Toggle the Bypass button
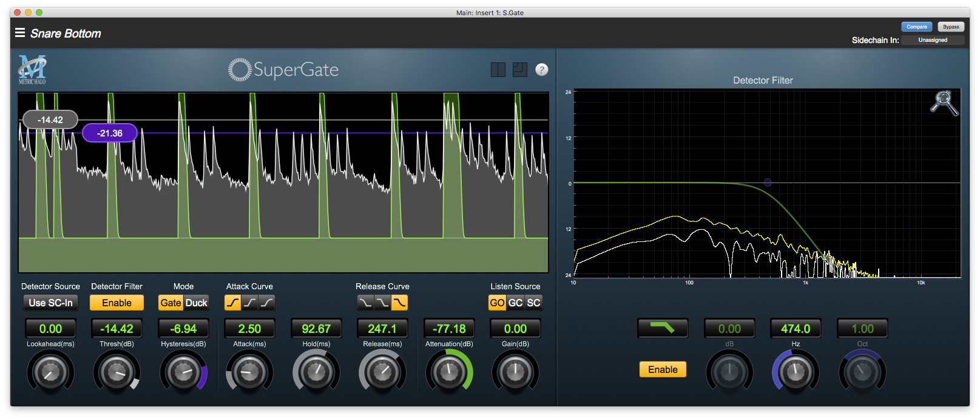980x419 pixels. tap(951, 27)
